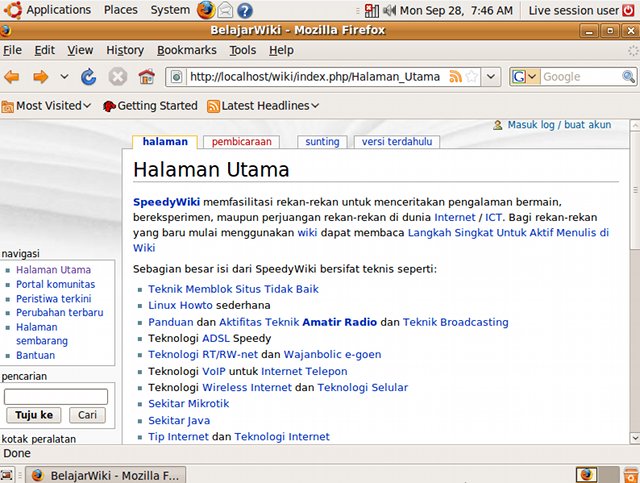Reload the current page

coord(88,77)
